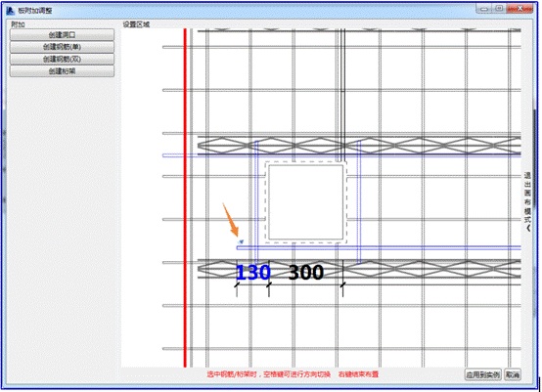Click the 设置区域 label

[136, 24]
